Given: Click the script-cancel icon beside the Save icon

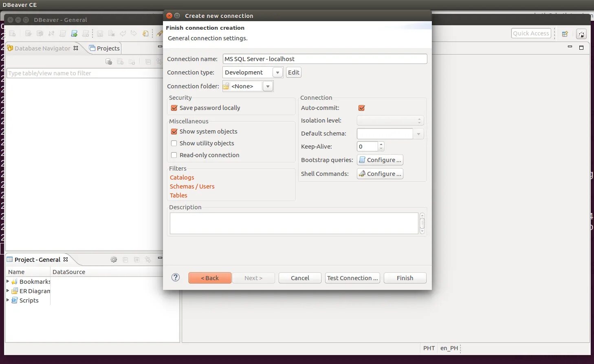Looking at the screenshot, I should click(x=111, y=33).
